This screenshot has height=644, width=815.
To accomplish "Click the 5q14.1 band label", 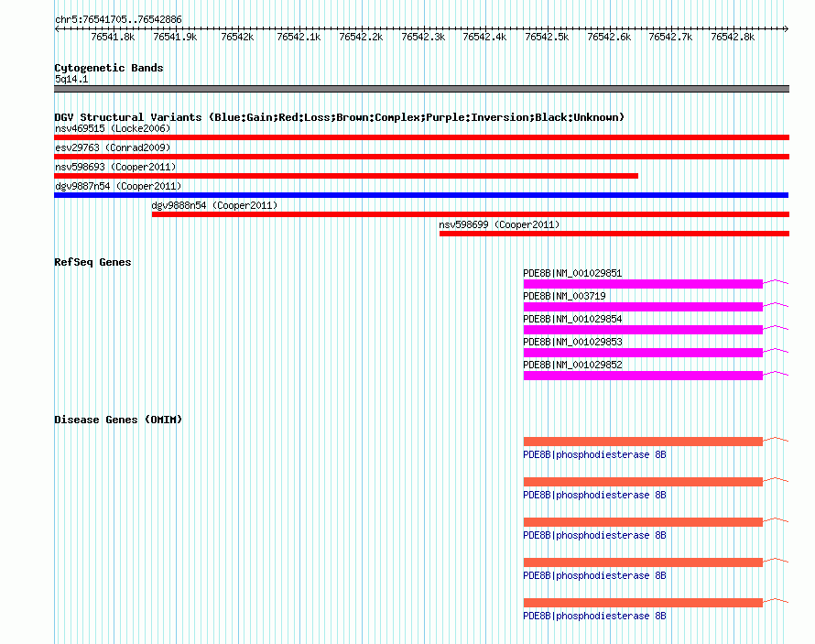I will click(71, 79).
